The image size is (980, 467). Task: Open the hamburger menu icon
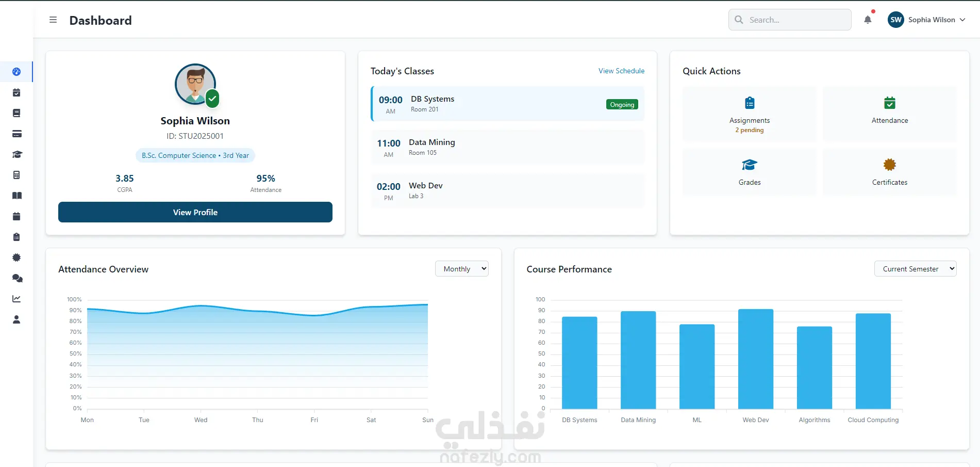(53, 20)
